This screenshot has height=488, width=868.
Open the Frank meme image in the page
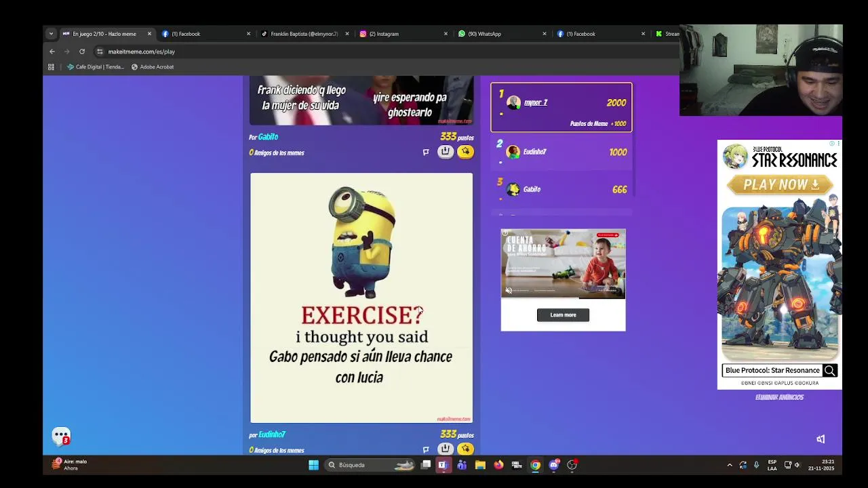[361, 100]
